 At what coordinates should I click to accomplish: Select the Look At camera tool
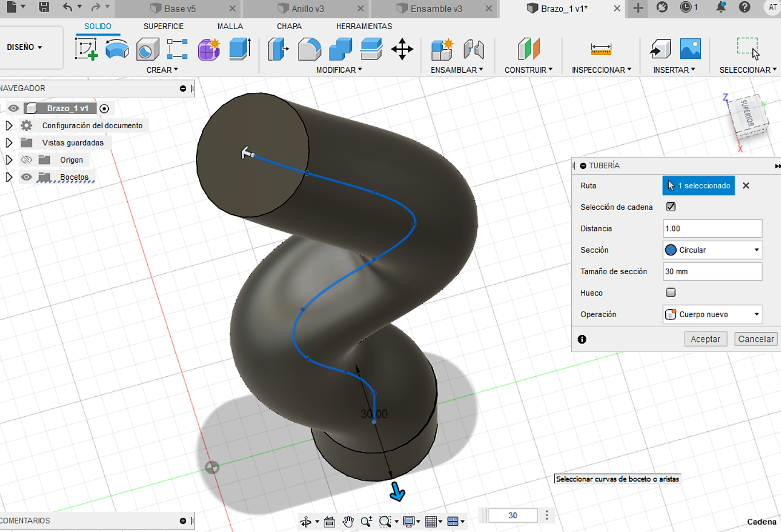329,521
